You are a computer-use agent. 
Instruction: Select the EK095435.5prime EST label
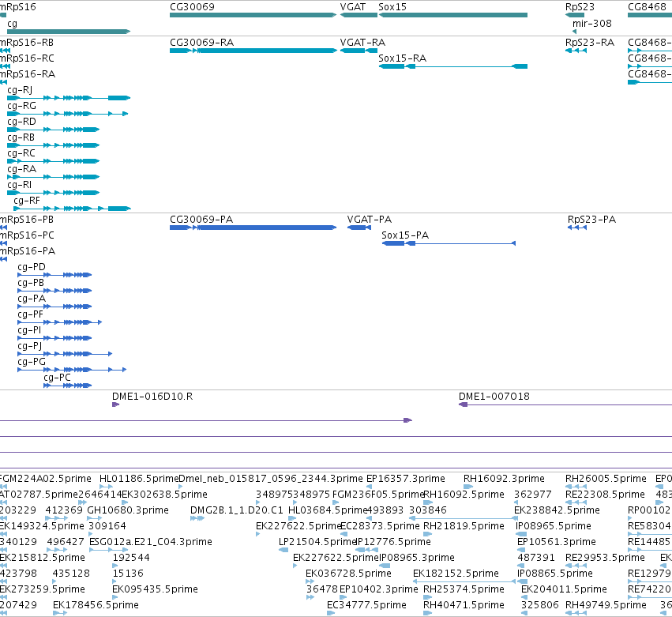coord(155,590)
